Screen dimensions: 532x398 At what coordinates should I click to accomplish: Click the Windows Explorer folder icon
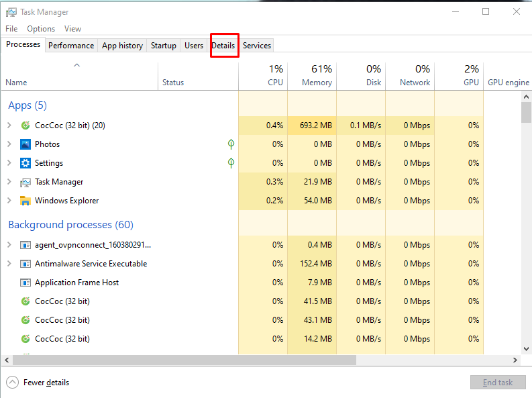click(25, 201)
